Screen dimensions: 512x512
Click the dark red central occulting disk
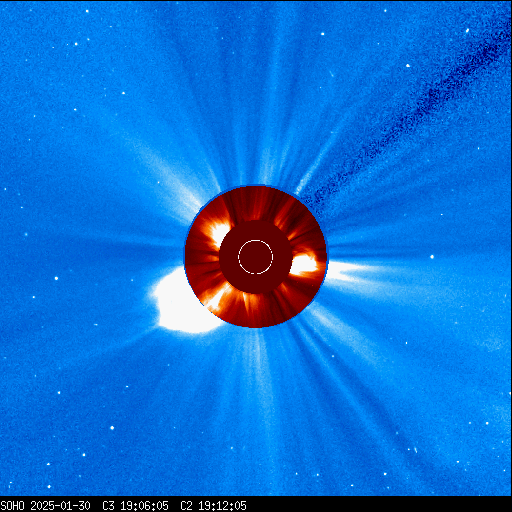tap(256, 257)
